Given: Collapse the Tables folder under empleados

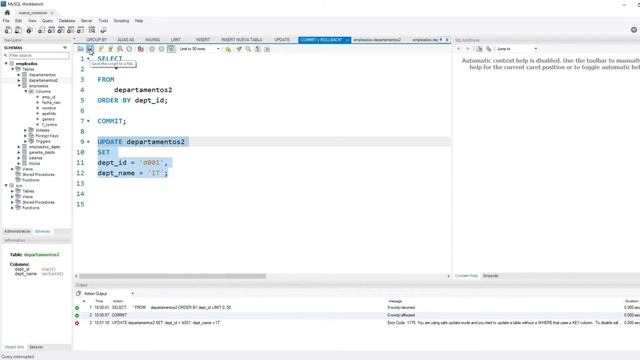Looking at the screenshot, I should [x=13, y=69].
